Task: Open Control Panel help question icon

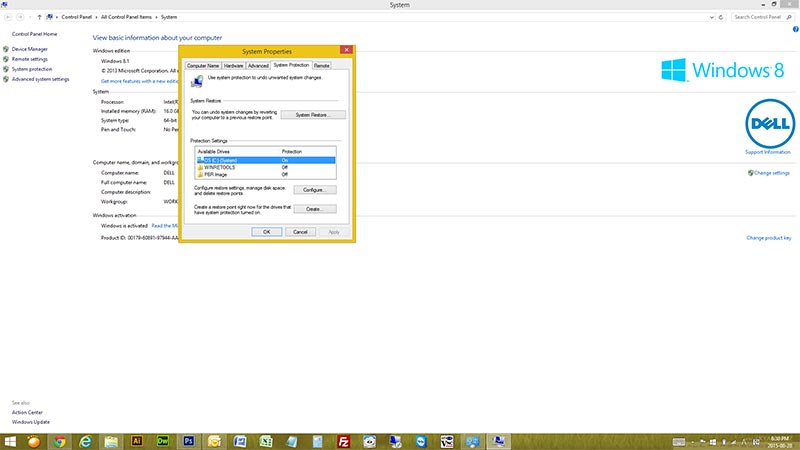Action: click(795, 30)
